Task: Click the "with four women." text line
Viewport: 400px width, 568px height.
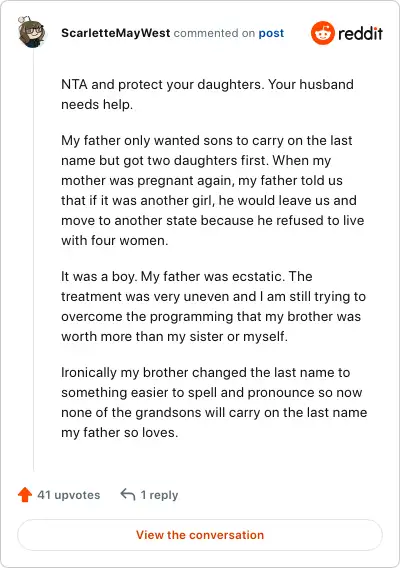Action: [x=114, y=240]
